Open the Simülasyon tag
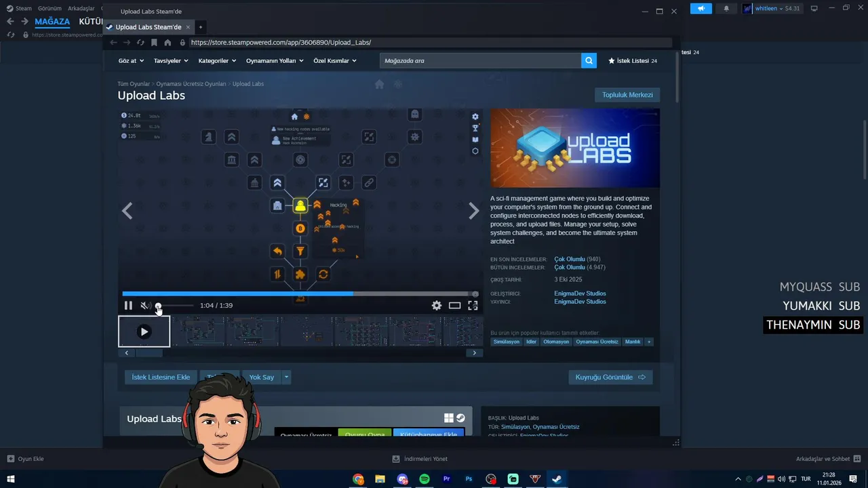868x488 pixels. click(506, 342)
